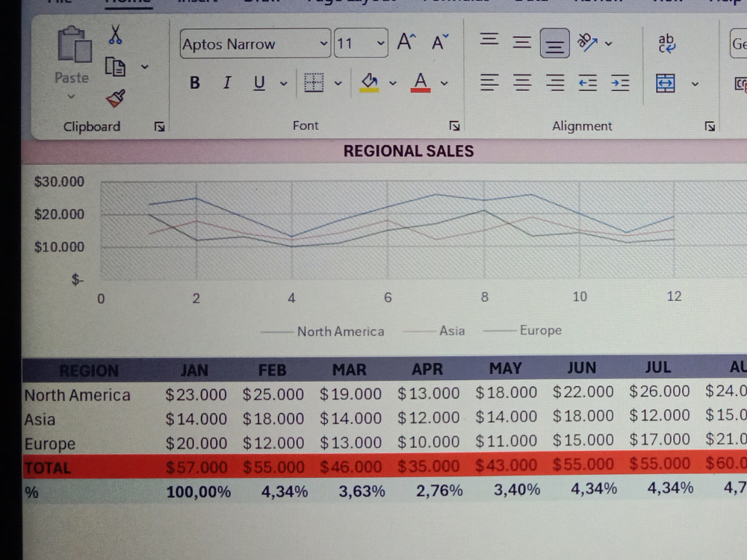Click the 2,76% percentage cell

point(439,491)
